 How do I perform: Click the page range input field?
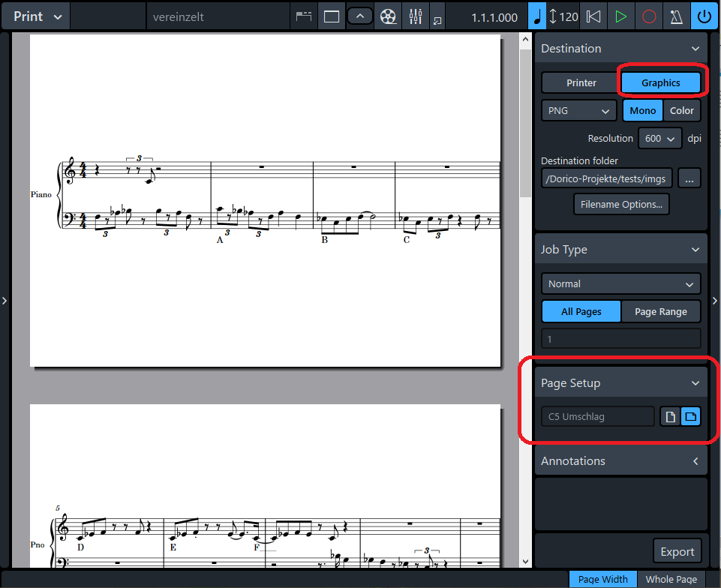point(620,339)
